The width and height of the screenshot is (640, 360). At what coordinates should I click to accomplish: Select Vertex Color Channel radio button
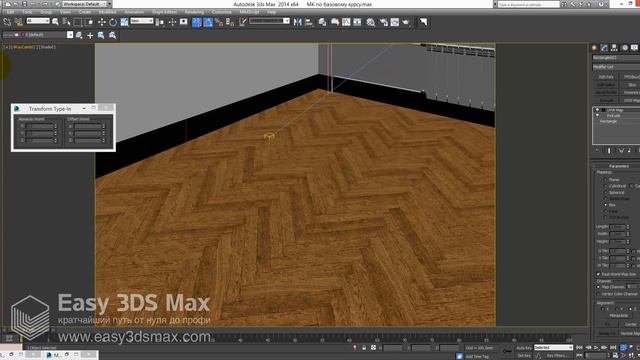point(598,294)
